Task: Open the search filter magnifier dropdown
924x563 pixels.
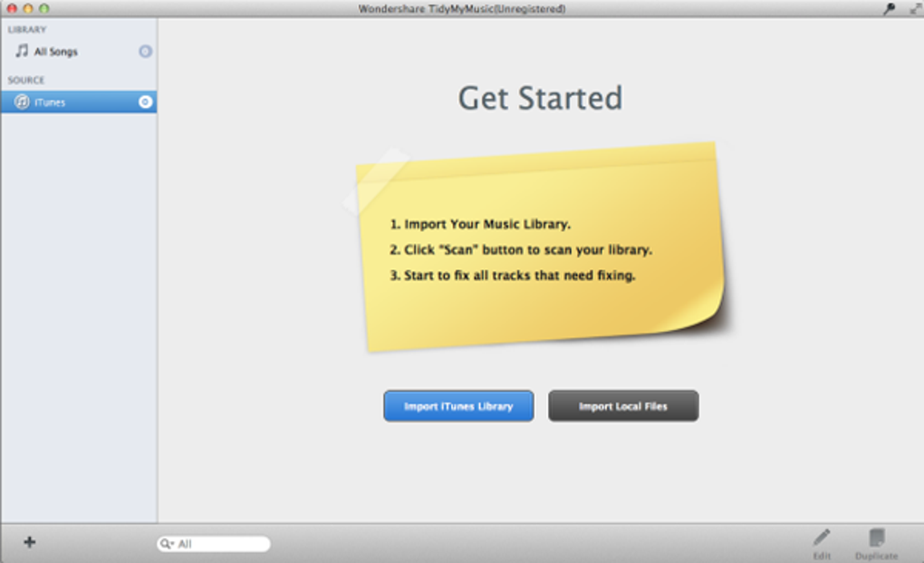Action: pos(167,544)
